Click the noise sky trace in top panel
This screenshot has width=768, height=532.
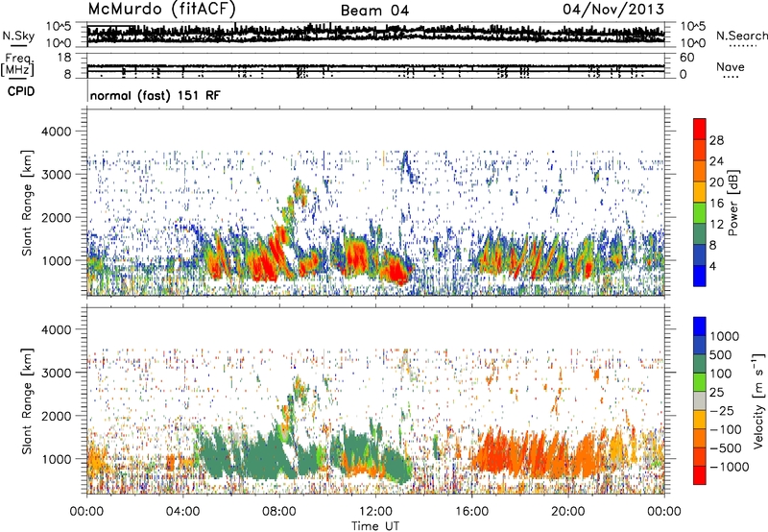tap(375, 34)
